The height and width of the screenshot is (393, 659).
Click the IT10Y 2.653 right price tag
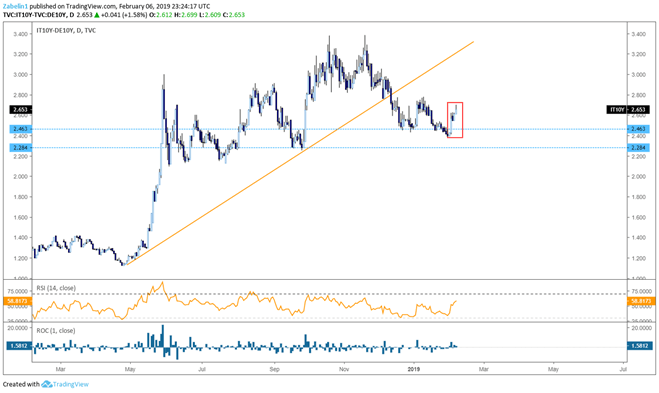pyautogui.click(x=628, y=110)
